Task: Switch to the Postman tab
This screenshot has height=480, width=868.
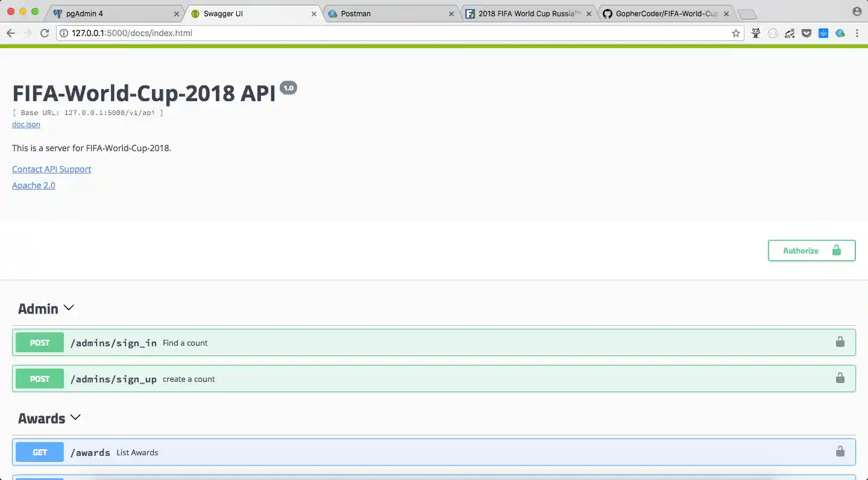Action: pos(386,13)
